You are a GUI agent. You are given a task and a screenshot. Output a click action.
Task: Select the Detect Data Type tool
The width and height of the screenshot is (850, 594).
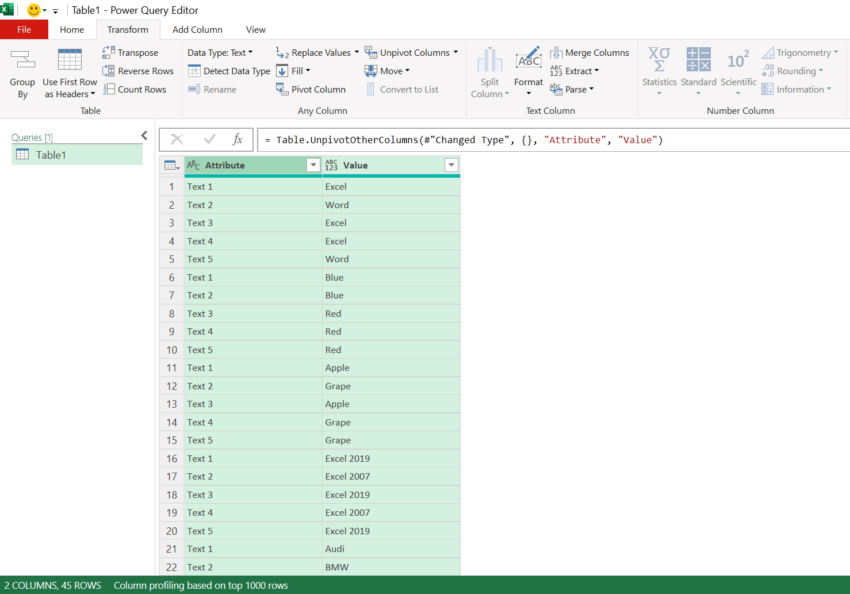228,70
